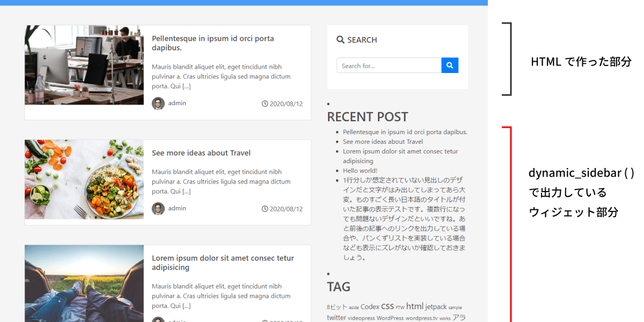Open post title 'Pellentesque in ipsum id orci porta dapibus.'

click(213, 43)
